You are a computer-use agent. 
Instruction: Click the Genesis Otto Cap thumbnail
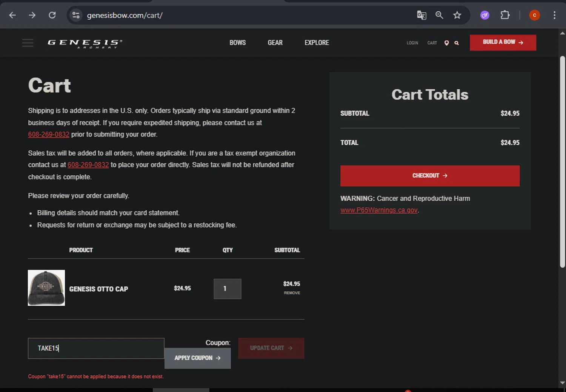[x=46, y=288]
